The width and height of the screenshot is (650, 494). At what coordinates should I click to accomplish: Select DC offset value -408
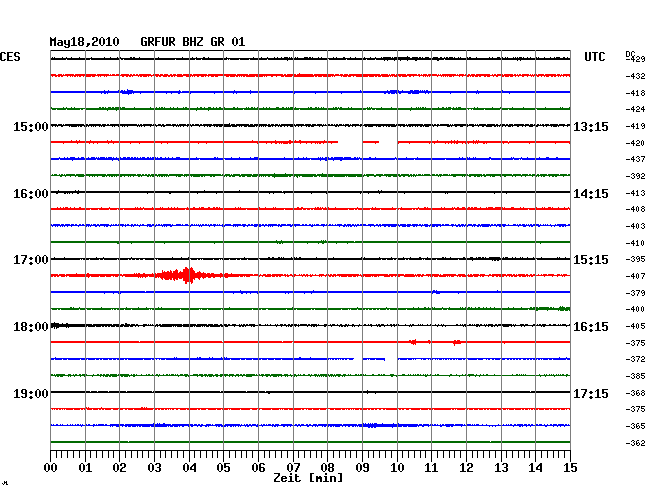[635, 209]
